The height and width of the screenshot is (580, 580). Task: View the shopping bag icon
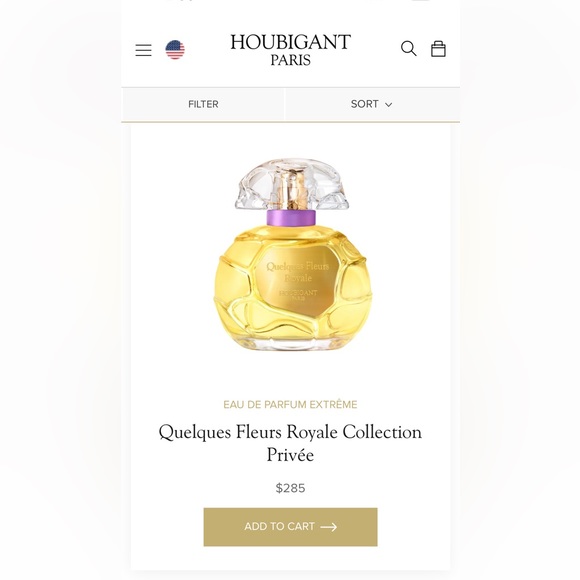[x=438, y=48]
